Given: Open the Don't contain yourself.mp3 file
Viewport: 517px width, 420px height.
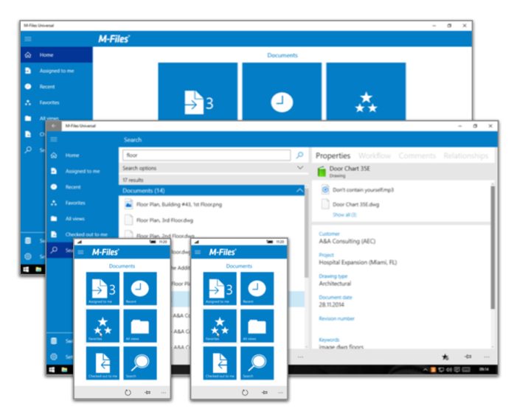Looking at the screenshot, I should coord(363,190).
